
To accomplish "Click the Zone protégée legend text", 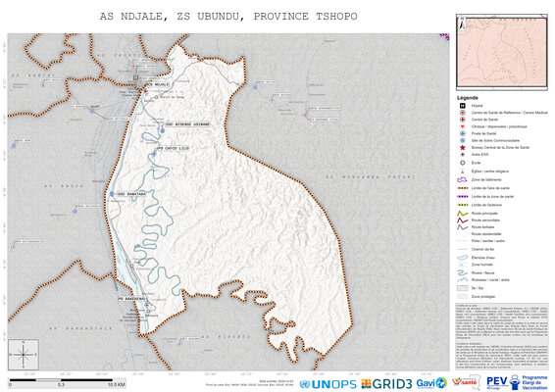I will 483,297.
